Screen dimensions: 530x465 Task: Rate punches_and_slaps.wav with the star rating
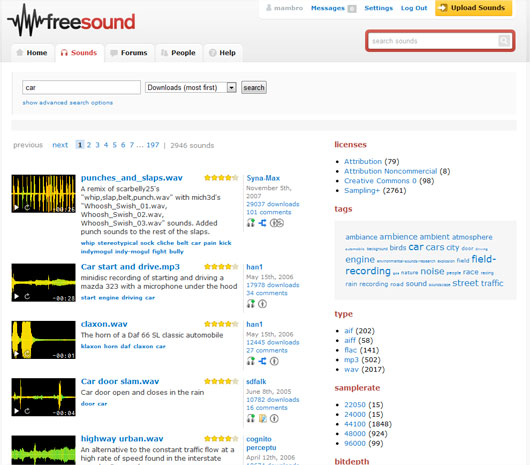[x=221, y=178]
